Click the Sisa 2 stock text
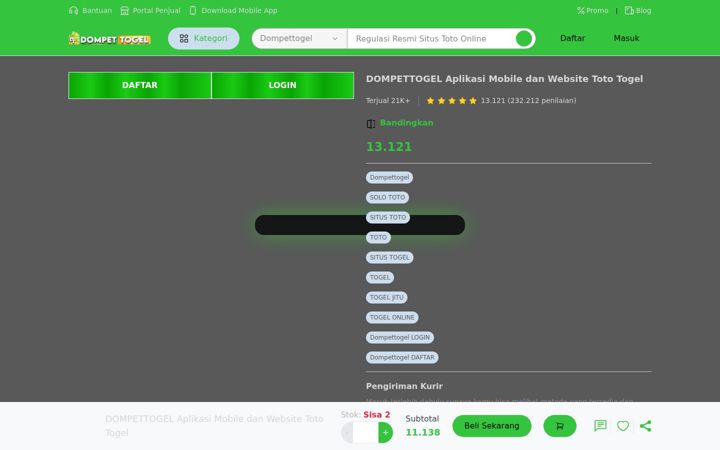720x450 pixels. point(377,415)
